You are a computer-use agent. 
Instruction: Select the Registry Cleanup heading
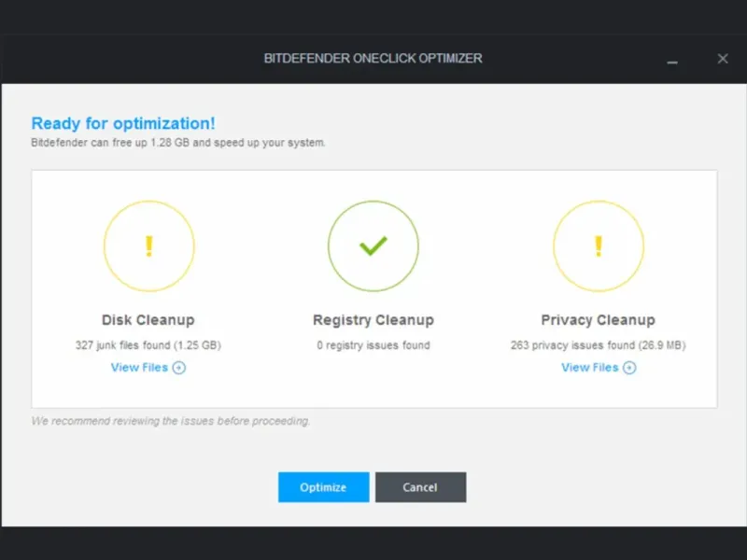(x=373, y=320)
